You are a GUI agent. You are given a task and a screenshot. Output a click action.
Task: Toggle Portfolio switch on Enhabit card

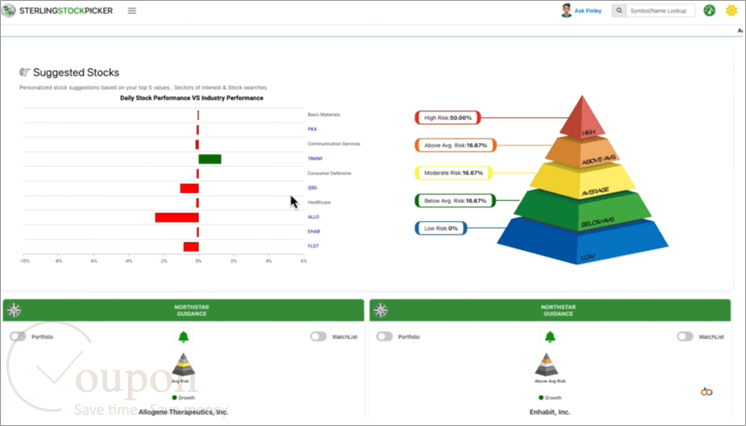tap(384, 337)
